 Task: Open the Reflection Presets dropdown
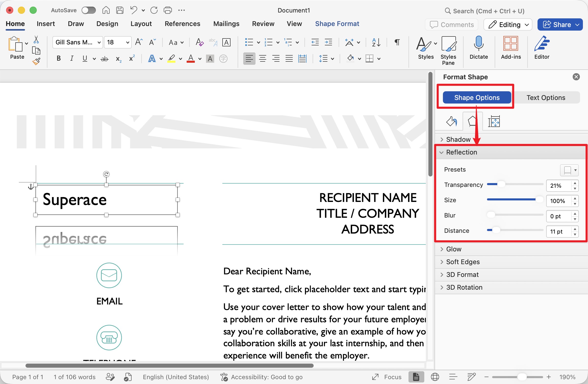569,170
